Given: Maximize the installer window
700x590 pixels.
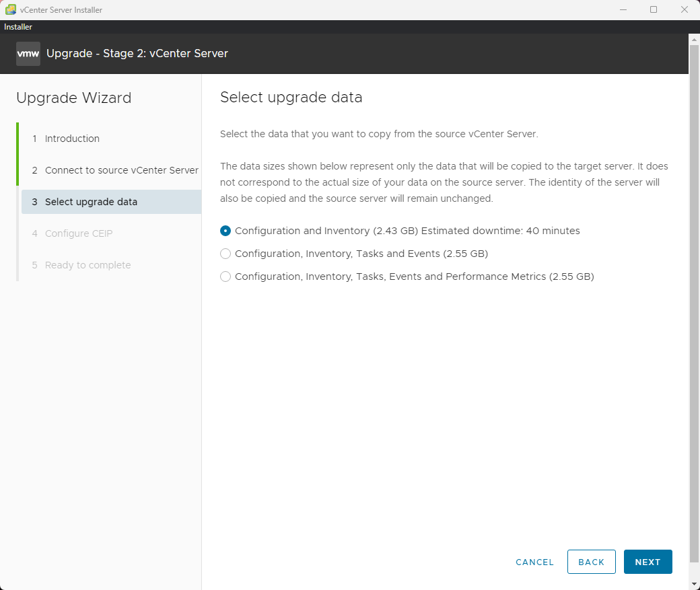Looking at the screenshot, I should click(x=654, y=10).
